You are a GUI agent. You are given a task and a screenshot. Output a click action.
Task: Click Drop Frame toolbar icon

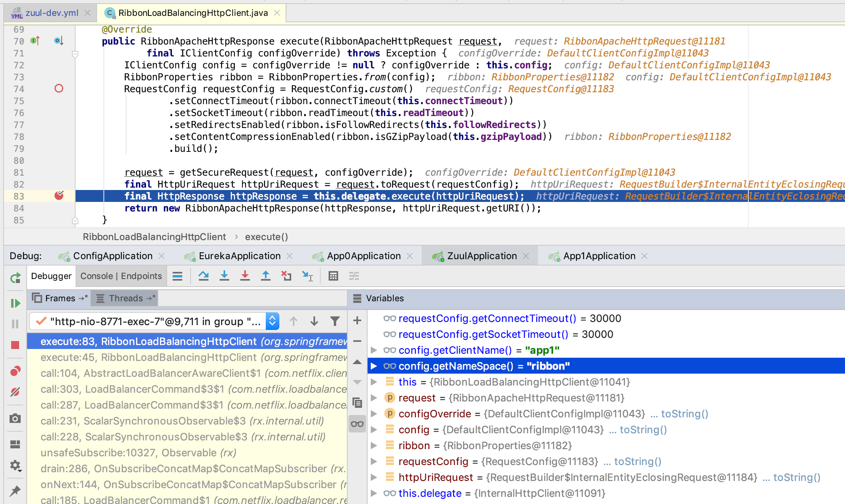(286, 276)
